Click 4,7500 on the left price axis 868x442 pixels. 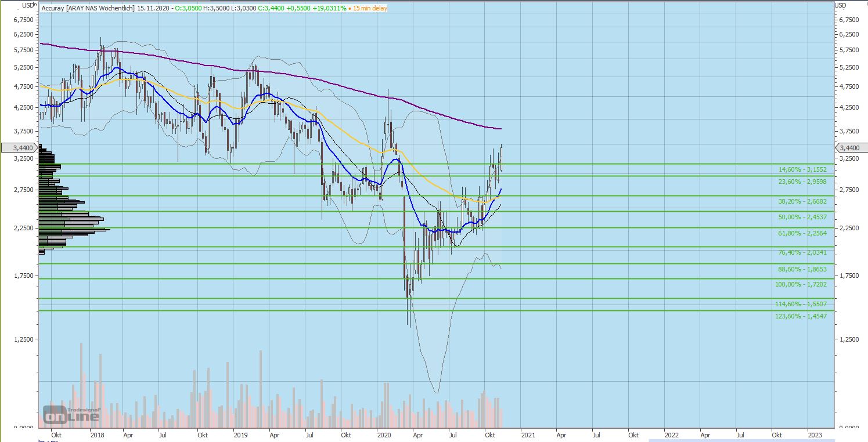[x=24, y=86]
